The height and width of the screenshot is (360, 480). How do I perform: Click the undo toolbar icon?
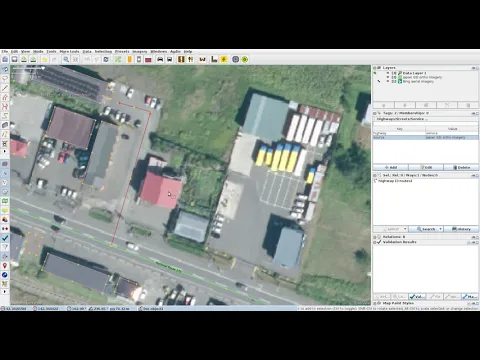44,59
